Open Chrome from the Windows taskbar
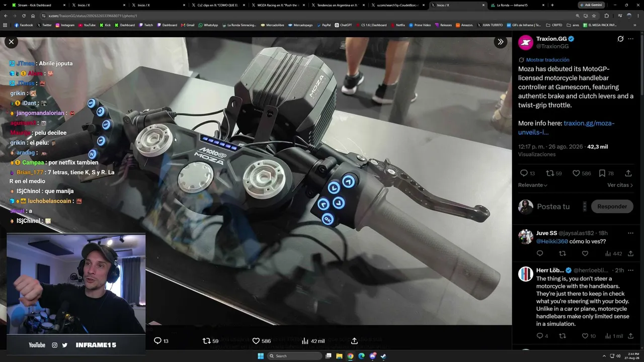The image size is (644, 362). pyautogui.click(x=350, y=356)
